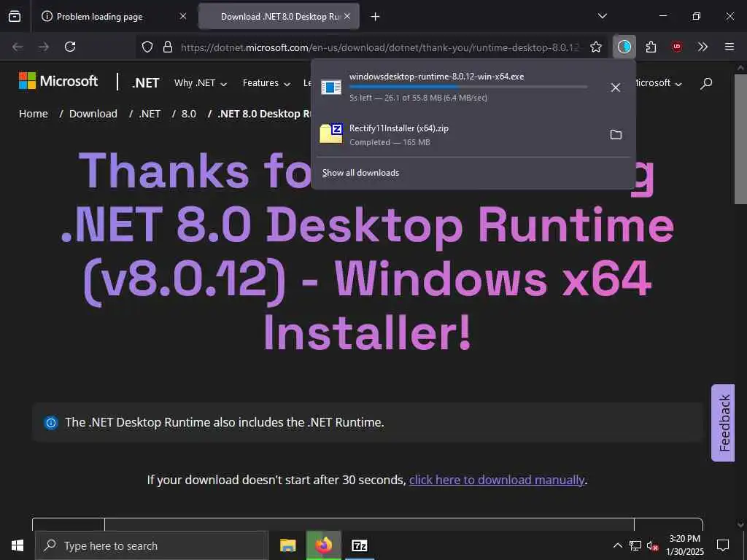This screenshot has height=560, width=747.
Task: Open the Feedback side tab
Action: (x=723, y=423)
